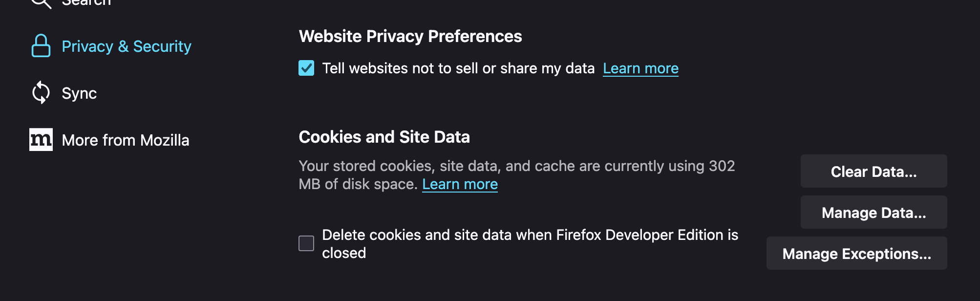The image size is (980, 301).
Task: Open the Manage Data... dialog
Action: tap(873, 213)
